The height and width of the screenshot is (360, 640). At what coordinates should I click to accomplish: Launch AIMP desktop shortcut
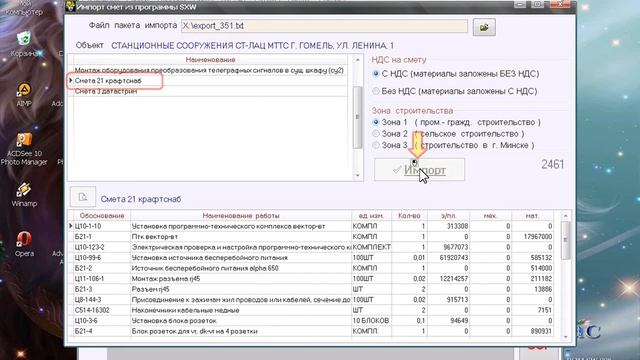[x=24, y=94]
